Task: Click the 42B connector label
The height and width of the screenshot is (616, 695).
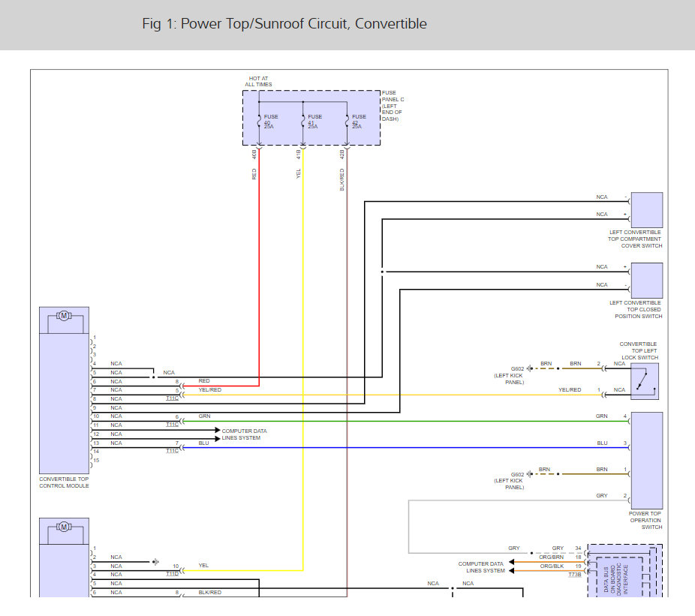Action: click(341, 155)
